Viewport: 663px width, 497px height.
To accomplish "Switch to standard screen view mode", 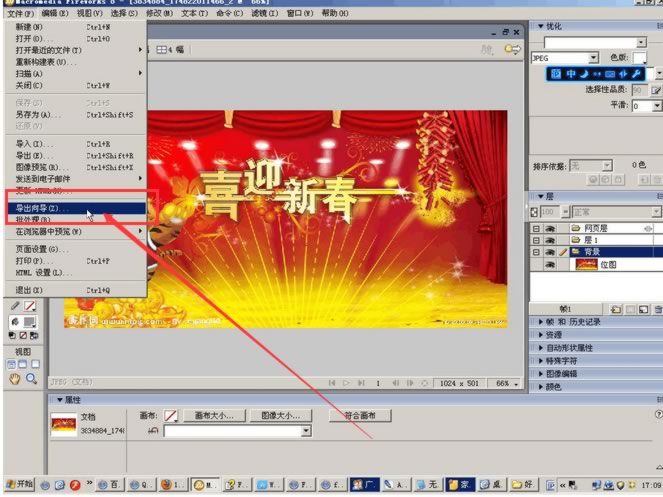I will coord(11,364).
